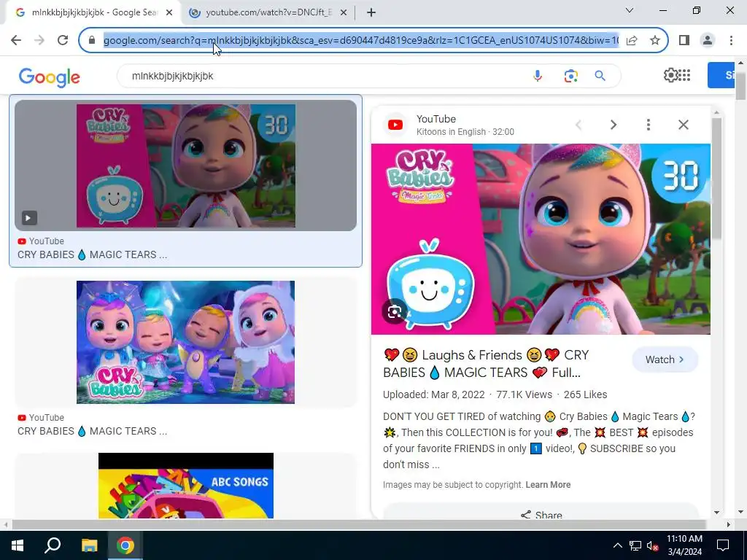Viewport: 747px width, 560px height.
Task: Expand the tab search chevron
Action: 630,10
